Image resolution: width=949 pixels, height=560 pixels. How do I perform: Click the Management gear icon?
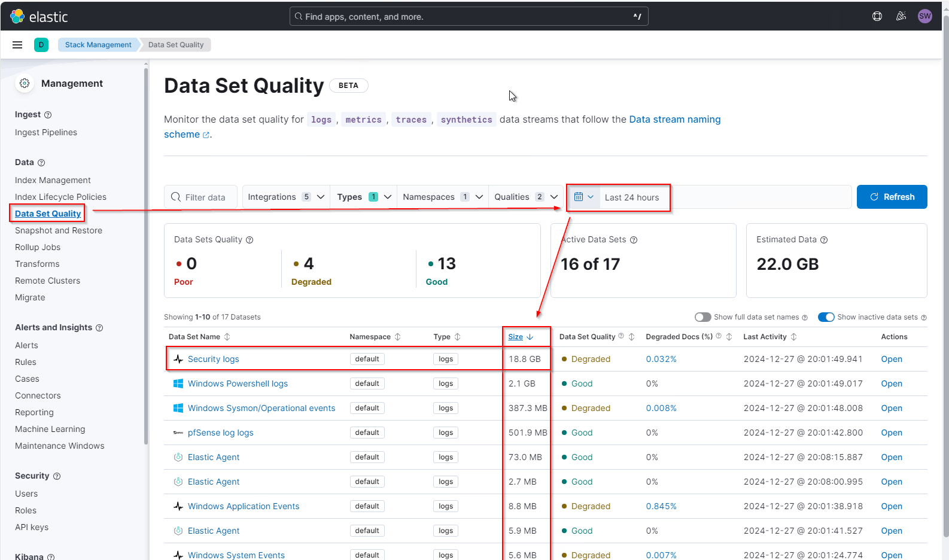[25, 83]
